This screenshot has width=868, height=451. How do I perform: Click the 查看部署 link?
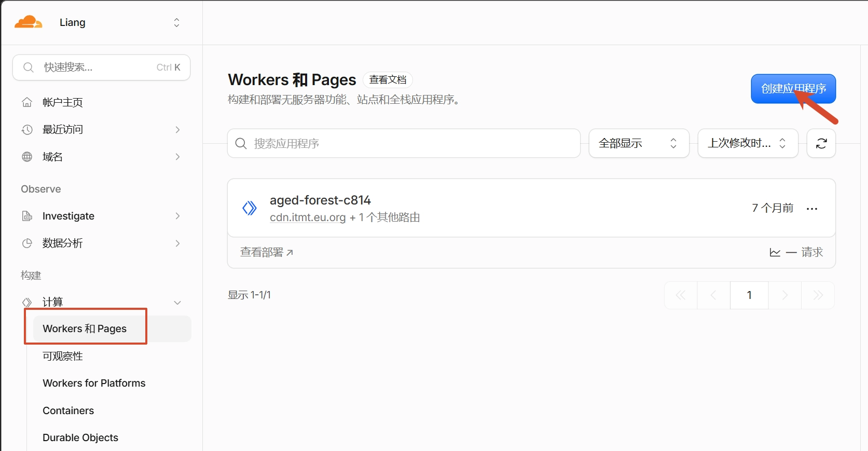pyautogui.click(x=267, y=252)
